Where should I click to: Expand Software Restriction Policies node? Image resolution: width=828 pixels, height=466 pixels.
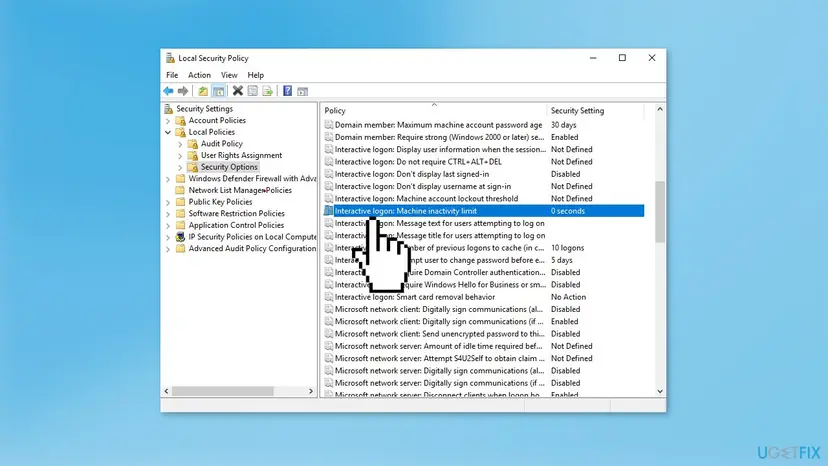(168, 214)
